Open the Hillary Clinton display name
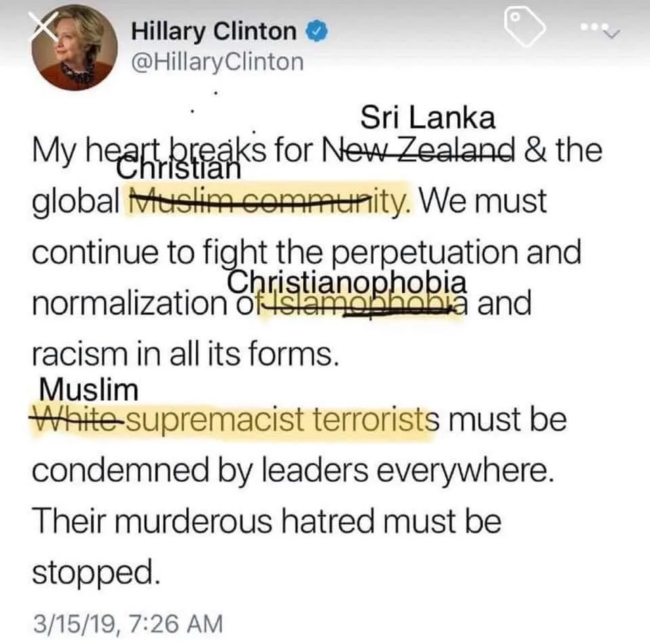The width and height of the screenshot is (650, 644). coord(214,32)
